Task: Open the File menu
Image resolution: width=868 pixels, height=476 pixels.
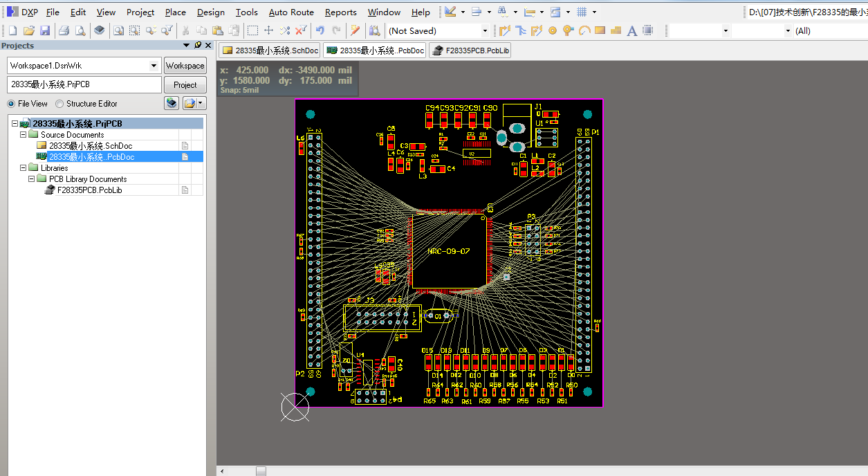Action: click(53, 12)
